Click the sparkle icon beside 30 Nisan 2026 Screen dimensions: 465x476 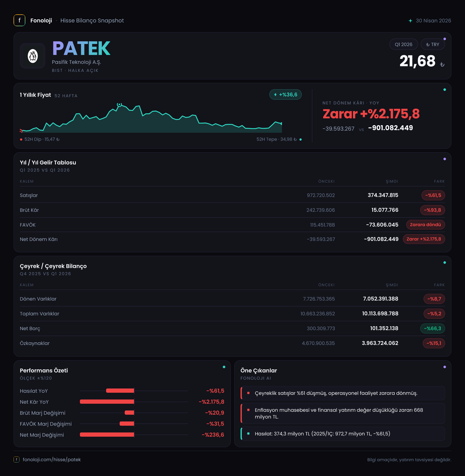pos(410,21)
